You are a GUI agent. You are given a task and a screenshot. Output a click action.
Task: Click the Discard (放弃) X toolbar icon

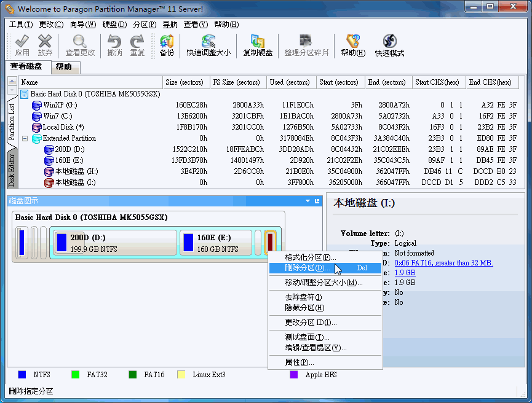pos(45,42)
